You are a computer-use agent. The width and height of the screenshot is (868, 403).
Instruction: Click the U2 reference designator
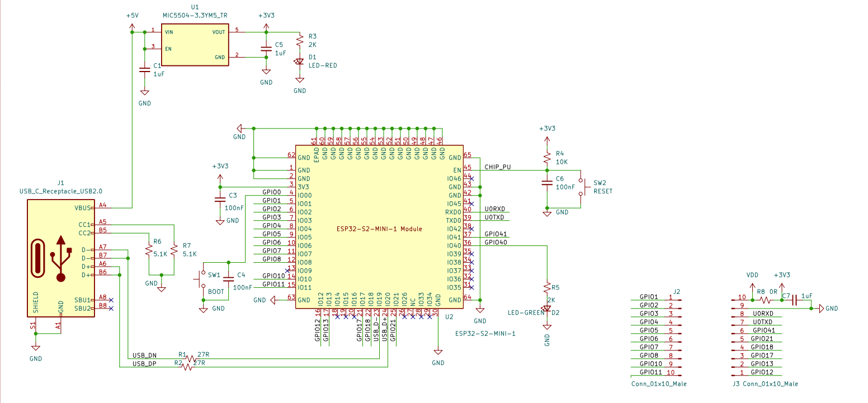449,317
